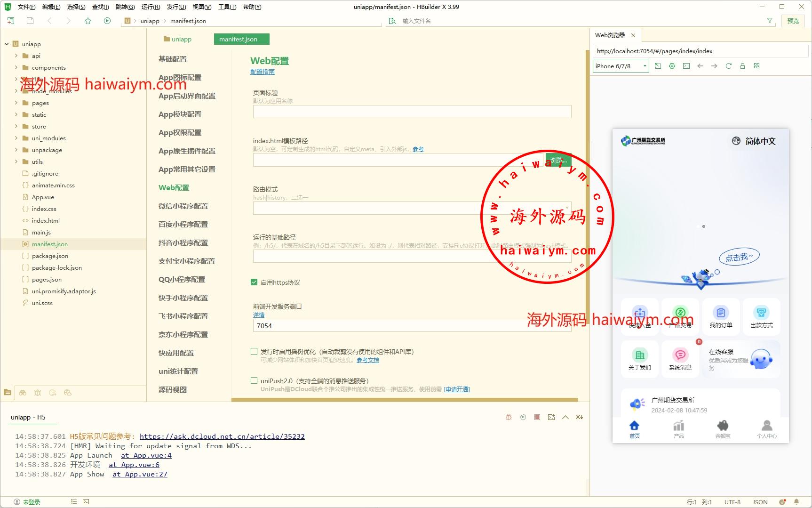Expand the components folder in tree
Screen dimensions: 812x508
click(16, 67)
